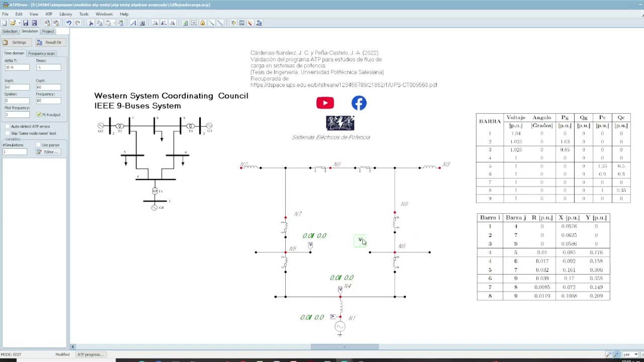Screen dimensions: 644x362
Task: Switch to the Project tab
Action: point(48,31)
